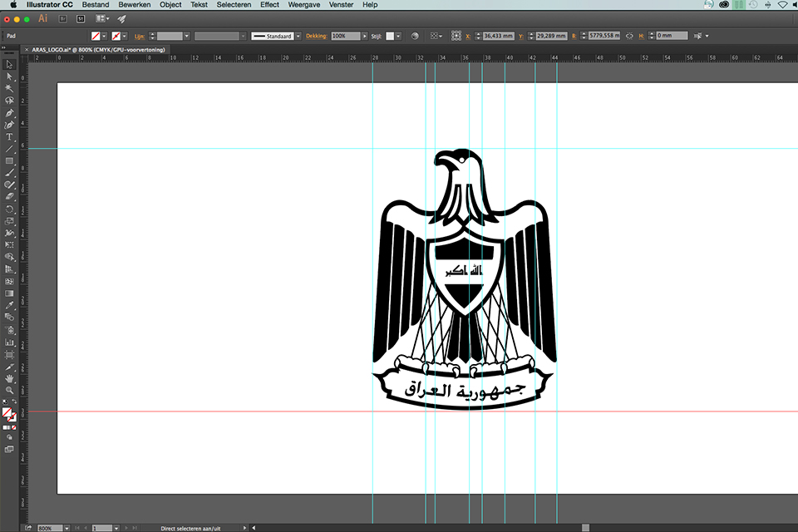Activate the Hand tool
This screenshot has height=532, width=798.
pyautogui.click(x=9, y=378)
